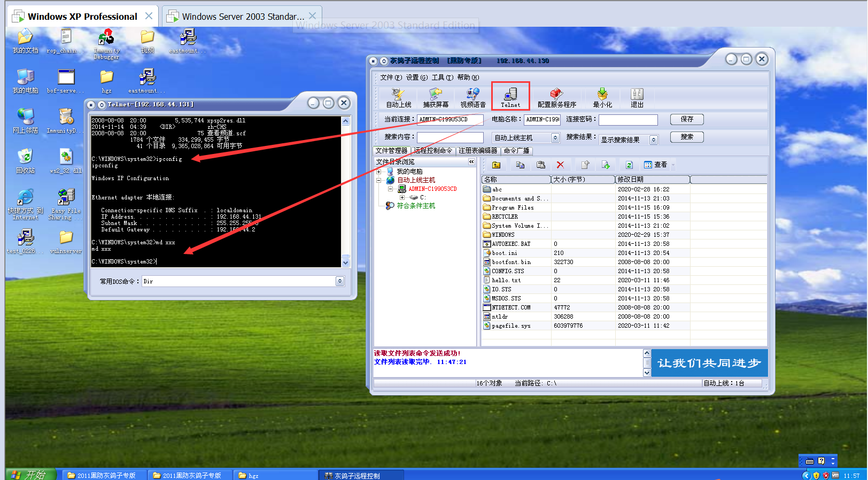Viewport: 868px width, 480px height.
Task: Click the file download icon
Action: click(606, 165)
